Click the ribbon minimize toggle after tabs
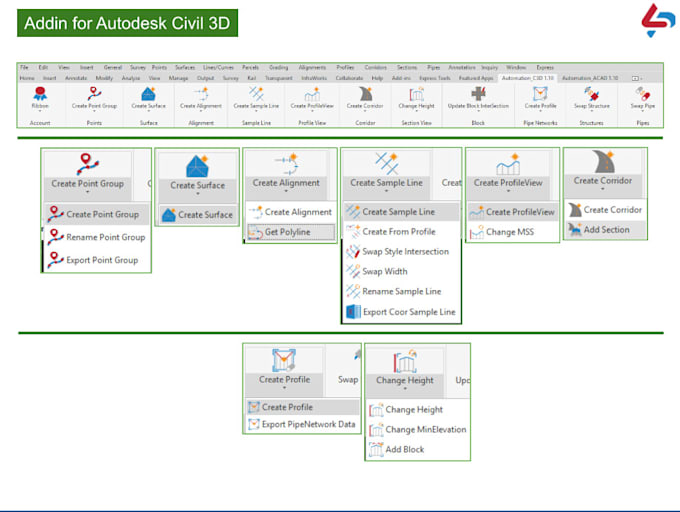 click(636, 78)
